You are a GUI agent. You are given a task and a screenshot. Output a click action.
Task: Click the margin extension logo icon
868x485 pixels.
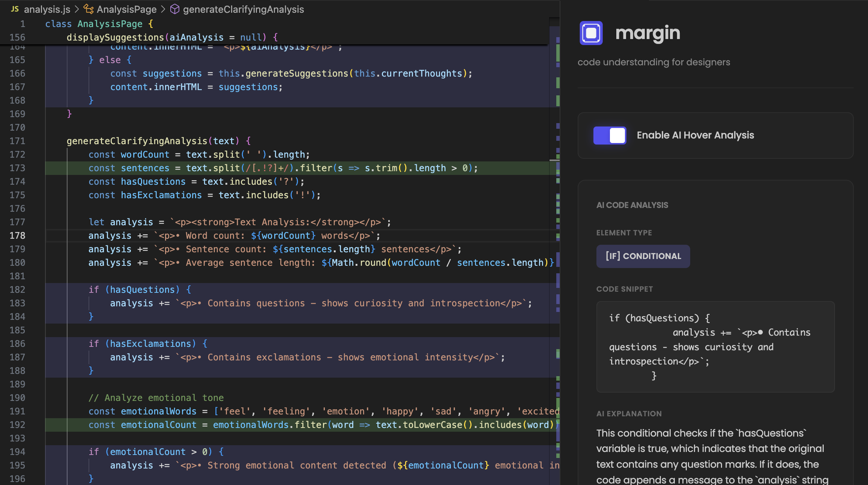tap(591, 33)
